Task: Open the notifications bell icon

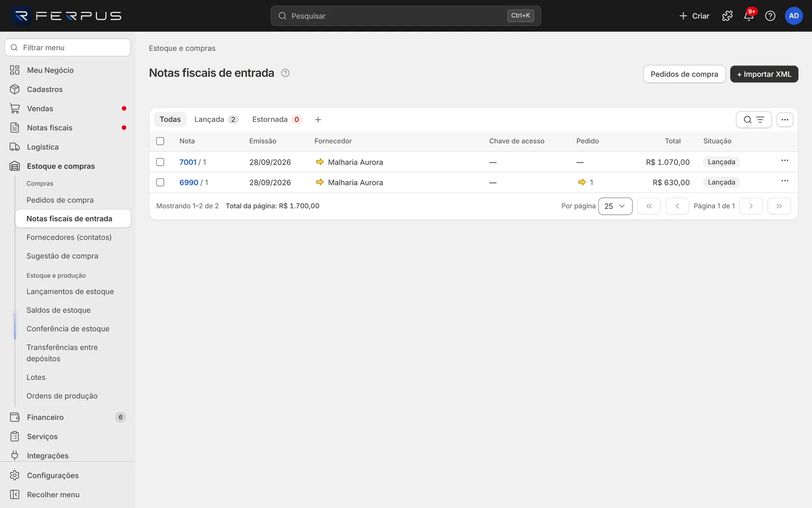Action: [749, 16]
